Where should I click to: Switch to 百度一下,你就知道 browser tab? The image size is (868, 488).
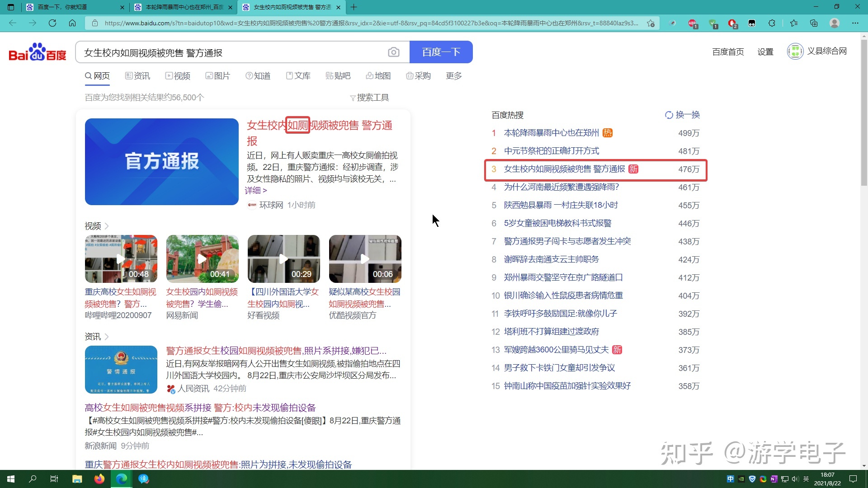click(75, 7)
